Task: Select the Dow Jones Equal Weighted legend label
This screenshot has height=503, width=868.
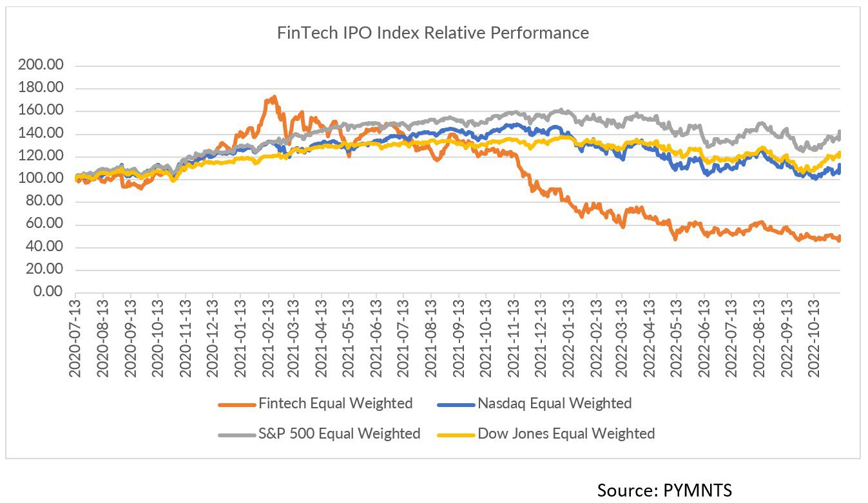Action: click(566, 433)
